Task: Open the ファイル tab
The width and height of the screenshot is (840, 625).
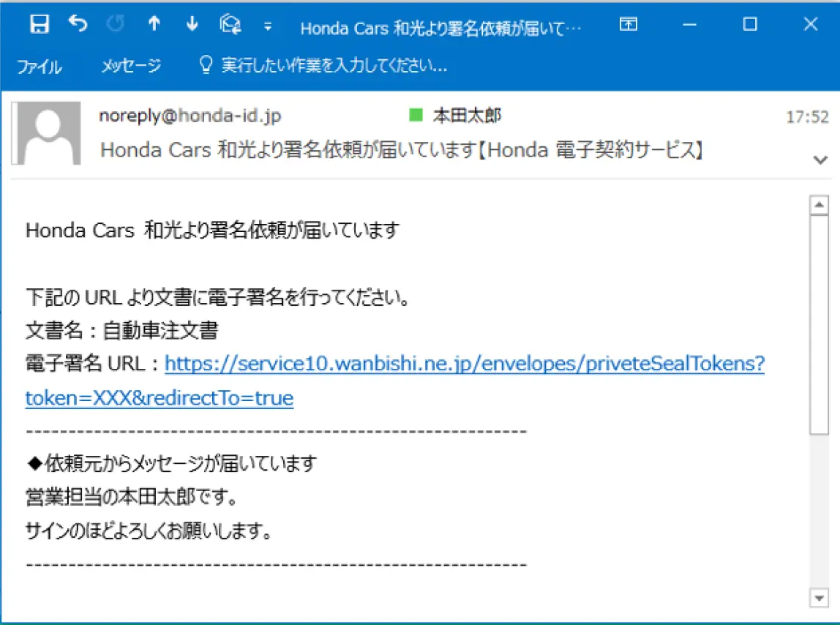Action: coord(40,67)
